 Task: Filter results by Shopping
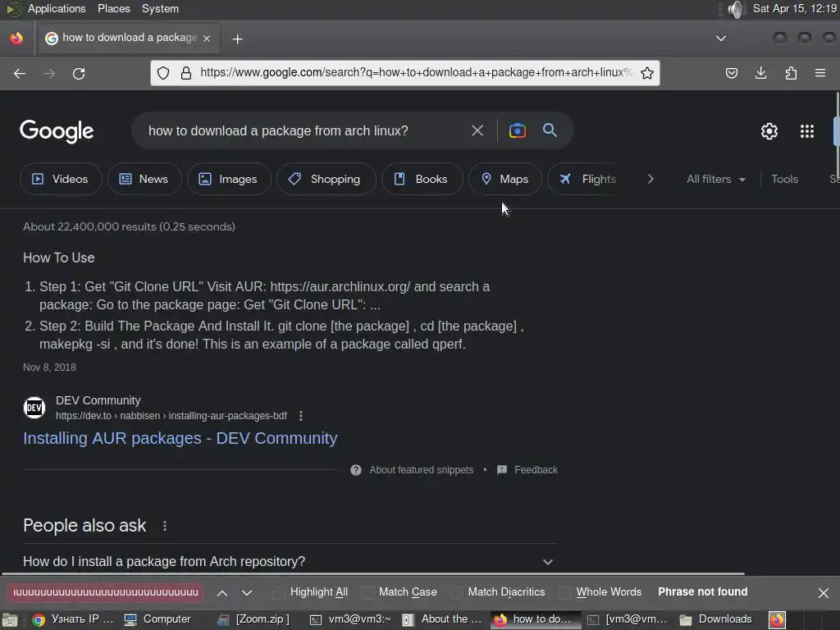pos(326,179)
